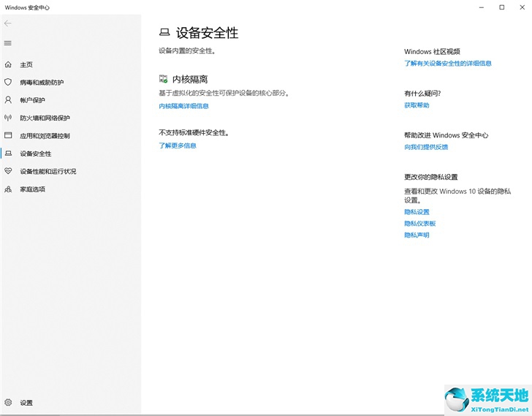Open 隐私设置 link

pyautogui.click(x=417, y=212)
